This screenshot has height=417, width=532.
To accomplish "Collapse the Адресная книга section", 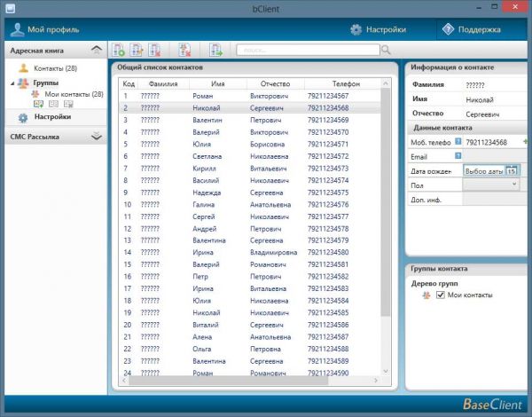I will tap(96, 51).
